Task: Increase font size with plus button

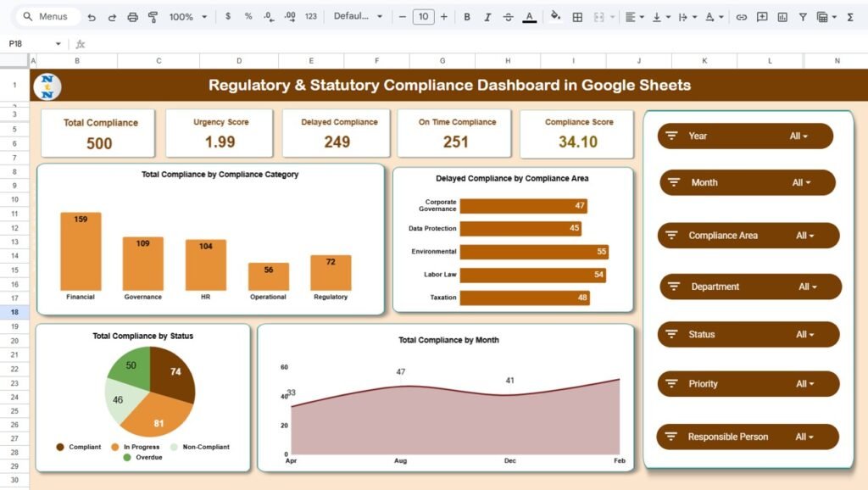Action: (444, 17)
